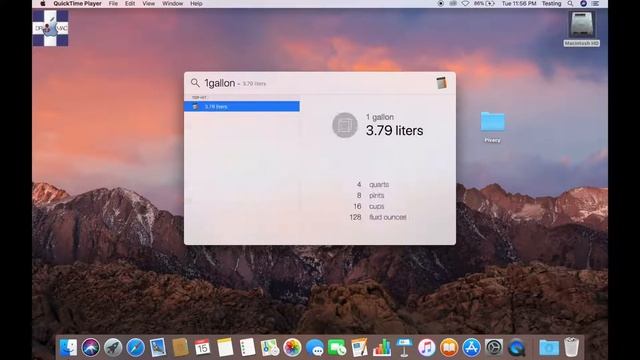This screenshot has height=360, width=640.
Task: Open the orange iBooks icon in Dock
Action: pos(449,348)
